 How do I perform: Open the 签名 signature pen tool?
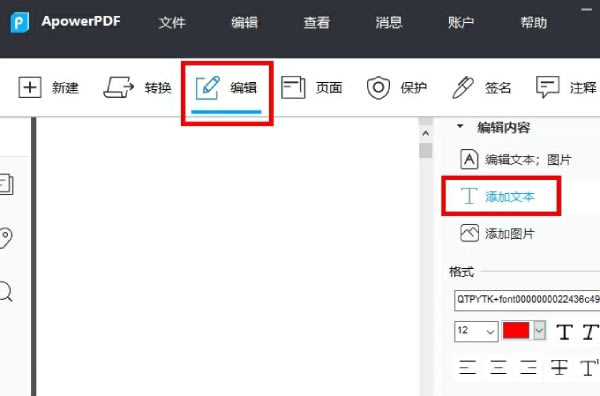pyautogui.click(x=481, y=88)
